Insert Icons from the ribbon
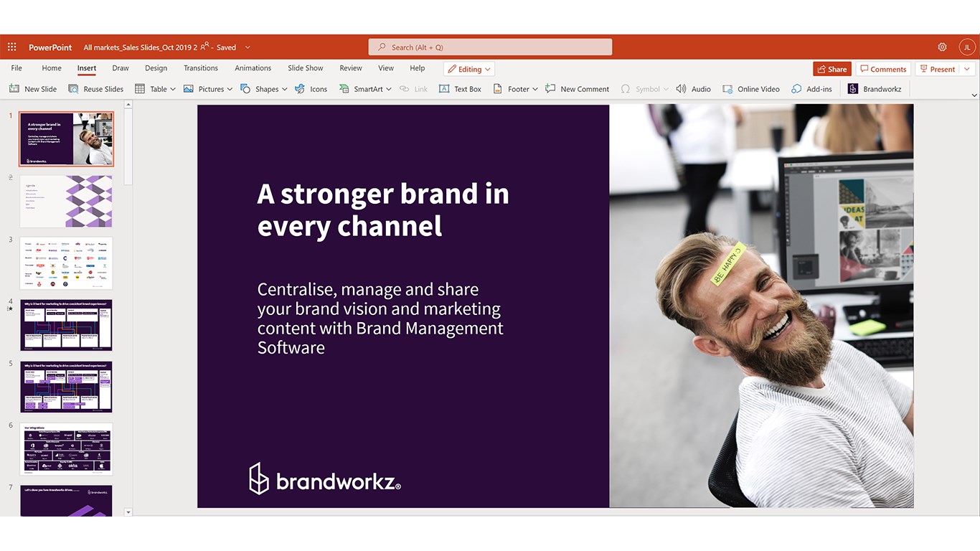The width and height of the screenshot is (980, 551). click(x=311, y=89)
